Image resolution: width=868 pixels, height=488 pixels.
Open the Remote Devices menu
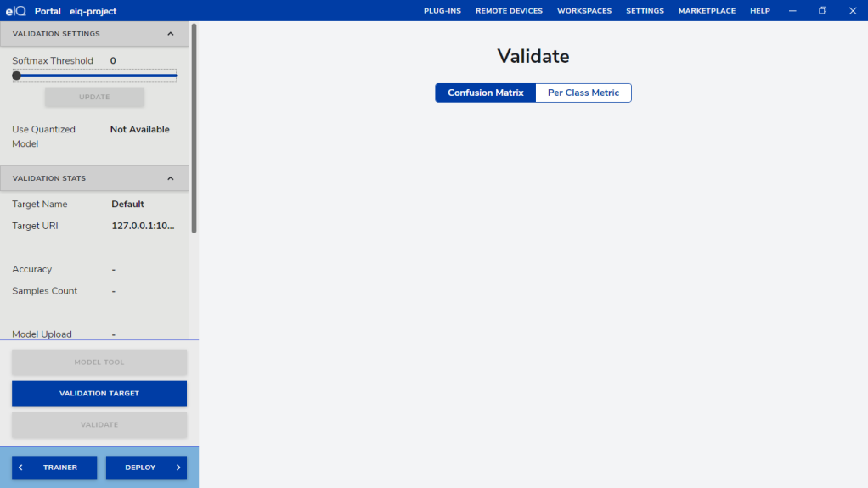tap(509, 11)
